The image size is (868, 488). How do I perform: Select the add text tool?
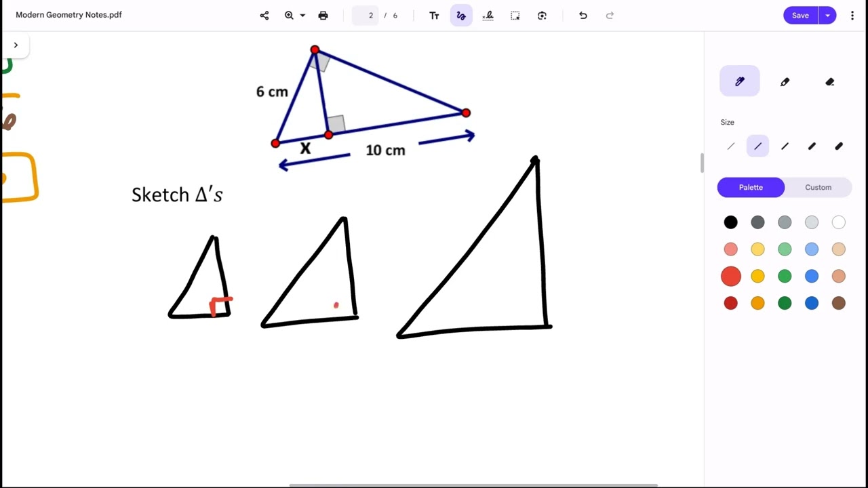tap(434, 16)
